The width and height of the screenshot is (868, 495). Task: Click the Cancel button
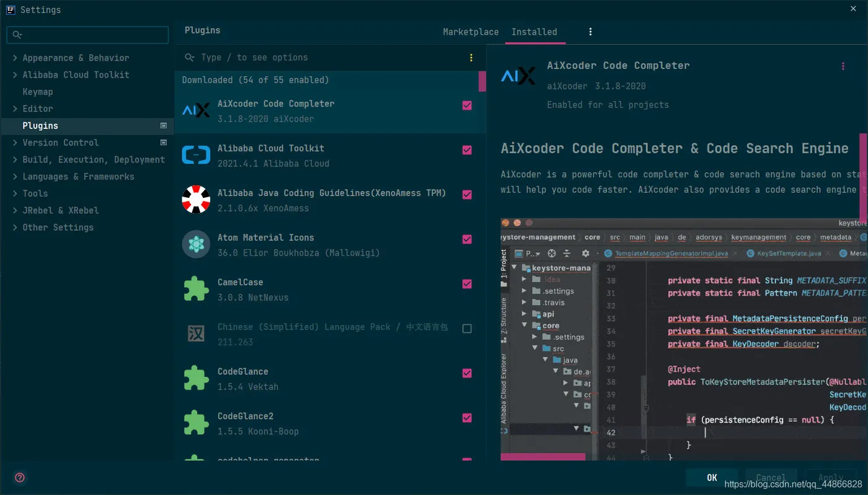(771, 478)
